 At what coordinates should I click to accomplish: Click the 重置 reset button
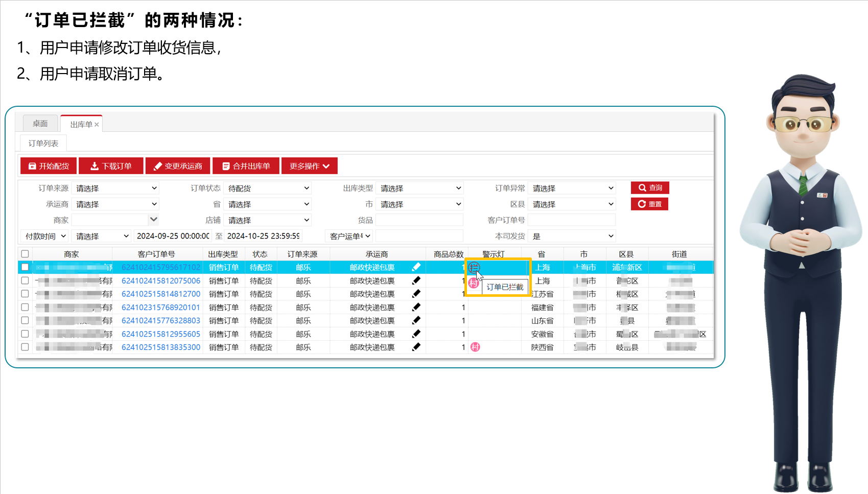coord(649,204)
